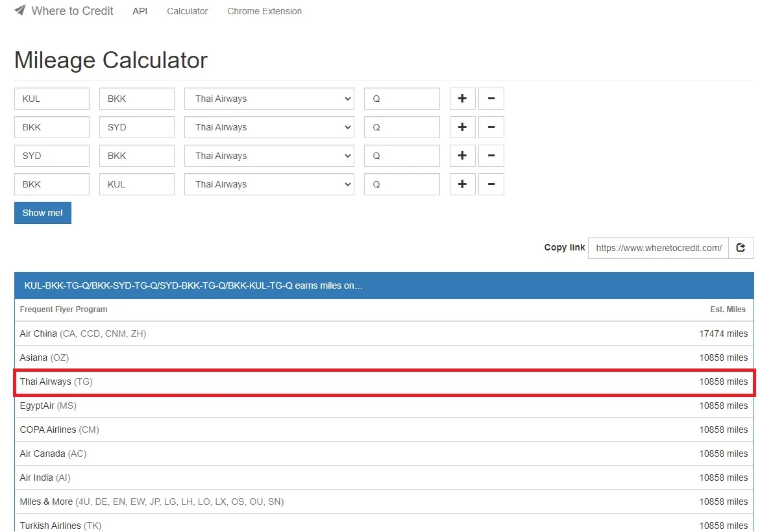Focus the BKK destination field in third row

137,156
